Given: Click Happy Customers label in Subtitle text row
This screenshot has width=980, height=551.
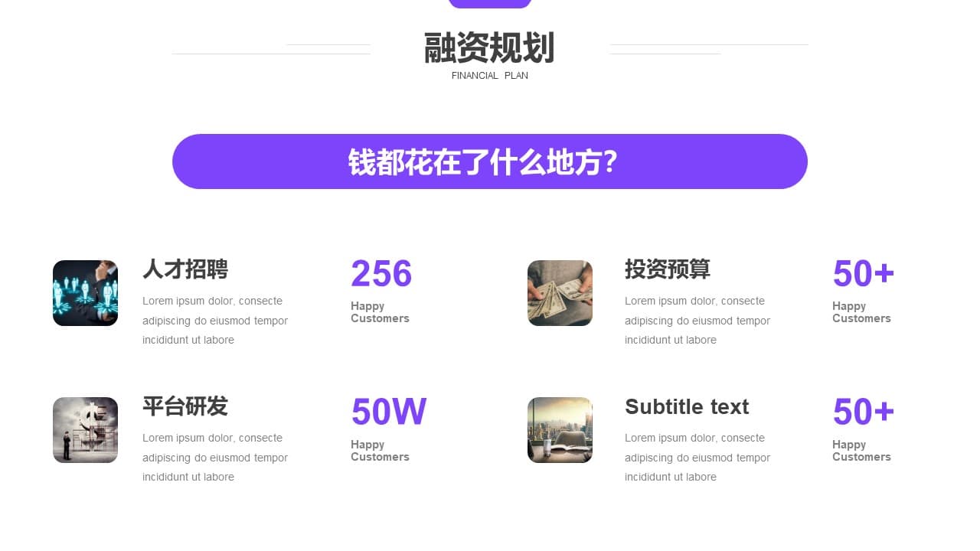Looking at the screenshot, I should point(861,451).
